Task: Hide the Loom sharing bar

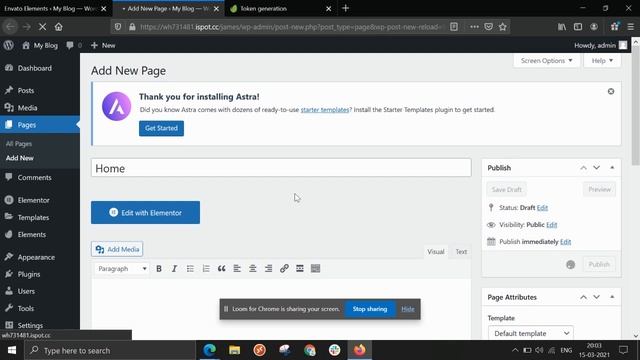Action: [407, 309]
